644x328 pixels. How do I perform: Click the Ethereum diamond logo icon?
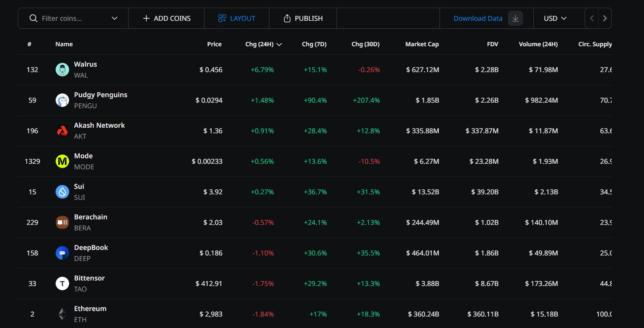[x=62, y=314]
